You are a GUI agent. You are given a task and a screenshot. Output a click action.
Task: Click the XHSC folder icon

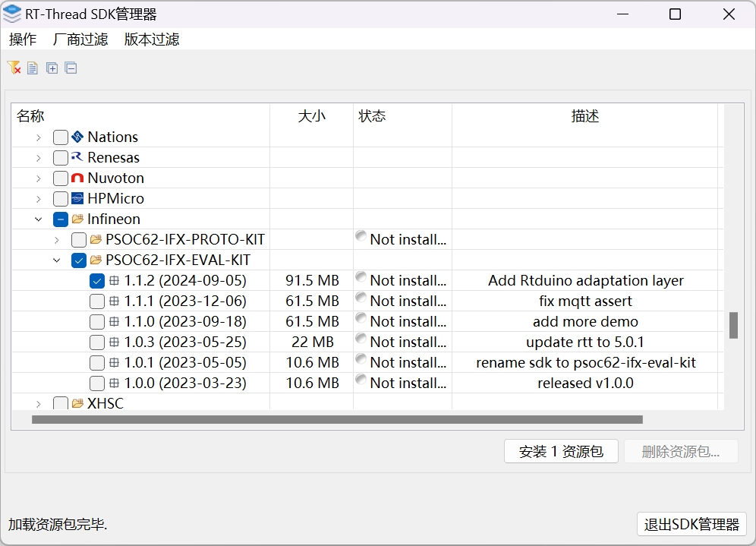point(77,403)
